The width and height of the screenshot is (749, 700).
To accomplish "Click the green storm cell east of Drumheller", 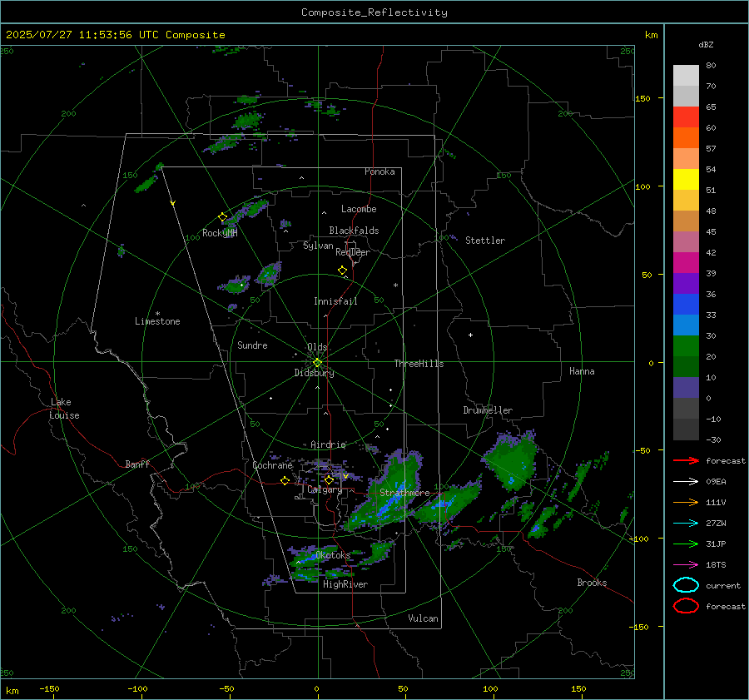I will click(510, 459).
